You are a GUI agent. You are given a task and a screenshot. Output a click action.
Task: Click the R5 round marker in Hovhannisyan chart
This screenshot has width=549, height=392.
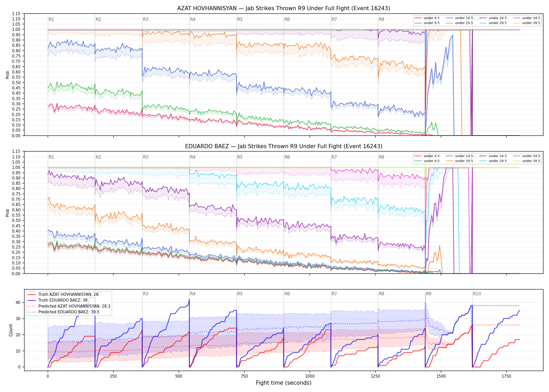[x=240, y=19]
